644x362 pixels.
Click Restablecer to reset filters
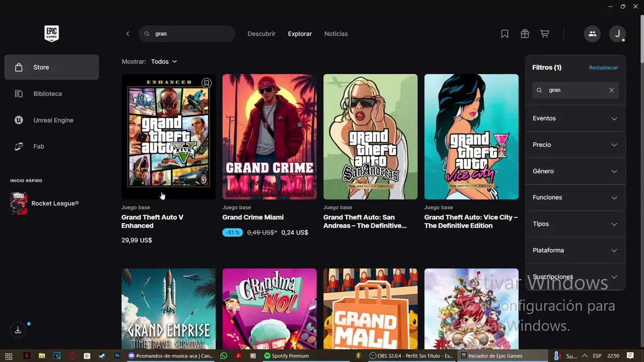tap(603, 67)
